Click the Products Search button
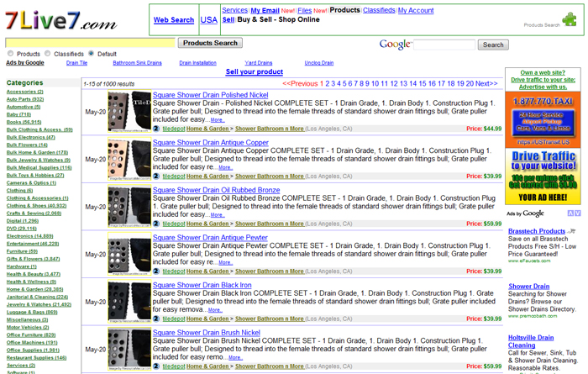The height and width of the screenshot is (374, 588). (x=210, y=43)
